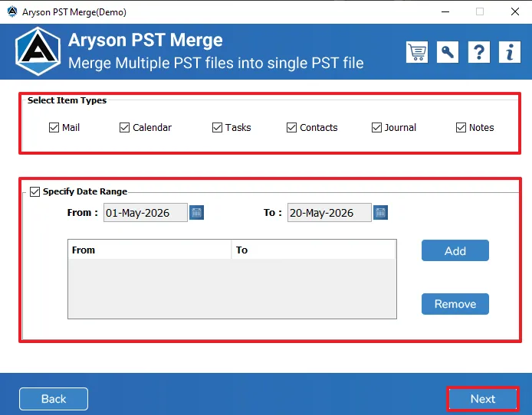Image resolution: width=532 pixels, height=415 pixels.
Task: Go Back to the previous step
Action: [54, 399]
